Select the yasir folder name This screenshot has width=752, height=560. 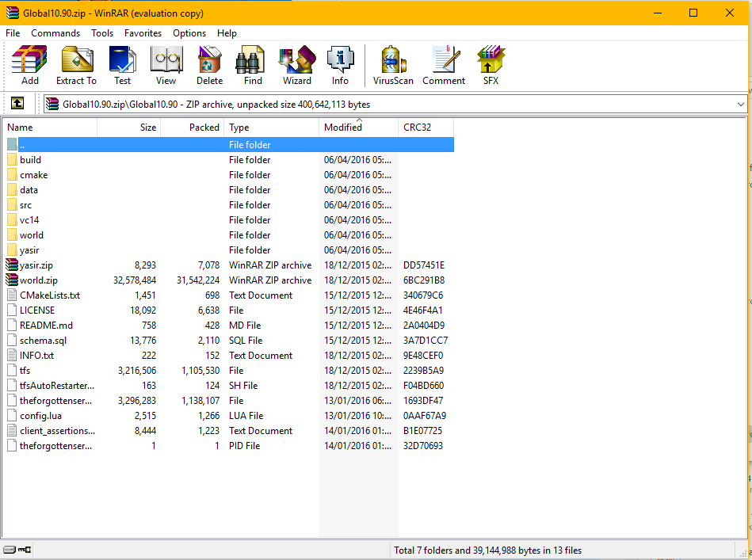[x=29, y=250]
